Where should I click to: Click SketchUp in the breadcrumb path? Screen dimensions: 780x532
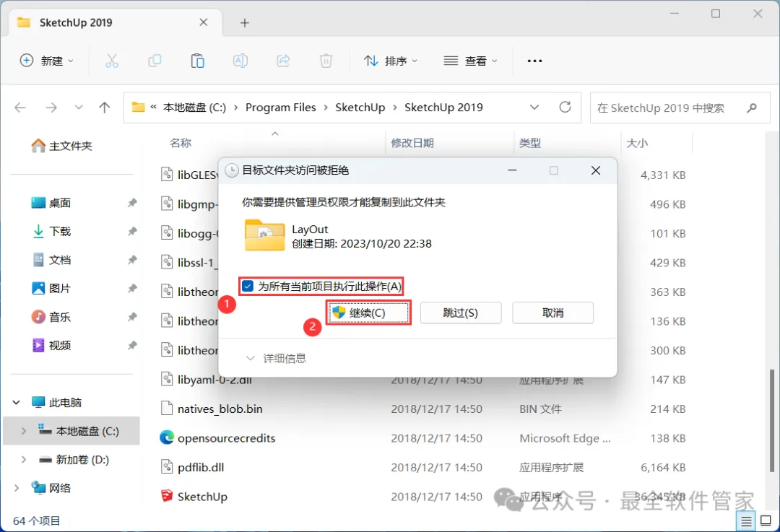(360, 108)
